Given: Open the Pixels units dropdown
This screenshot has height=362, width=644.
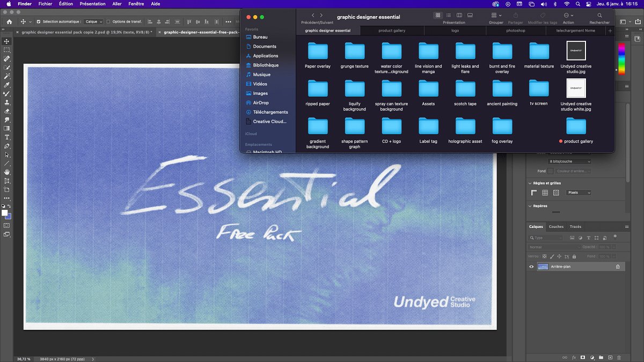Looking at the screenshot, I should point(579,193).
